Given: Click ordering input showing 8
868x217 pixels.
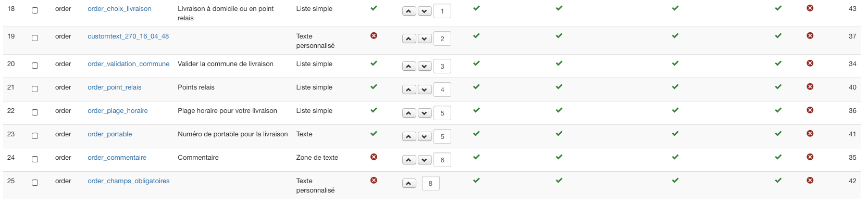Looking at the screenshot, I should tap(430, 183).
